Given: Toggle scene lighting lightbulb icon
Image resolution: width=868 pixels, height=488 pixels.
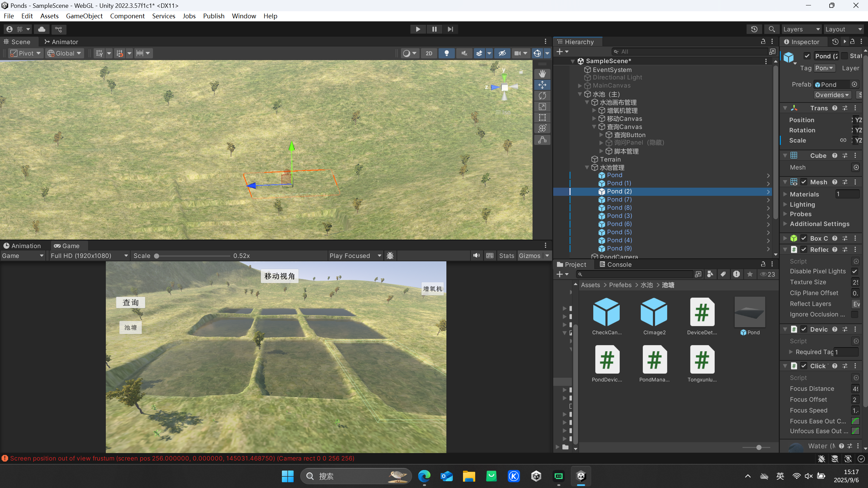Looking at the screenshot, I should [x=446, y=53].
